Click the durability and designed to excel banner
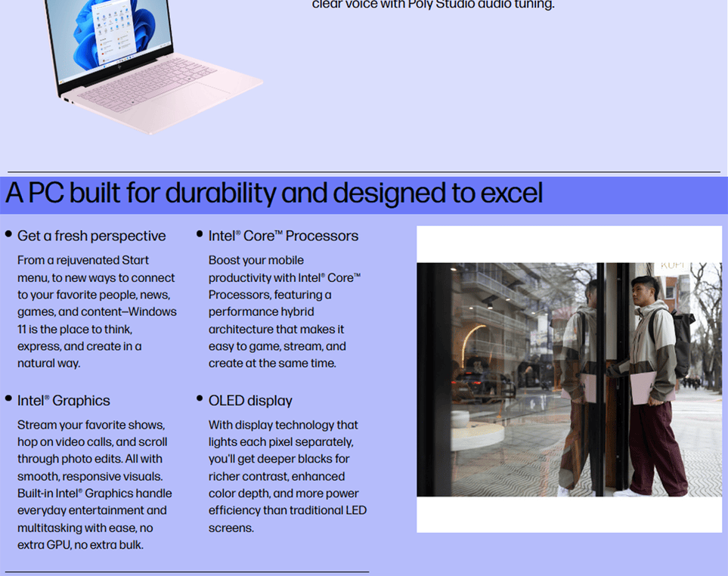 click(x=274, y=194)
